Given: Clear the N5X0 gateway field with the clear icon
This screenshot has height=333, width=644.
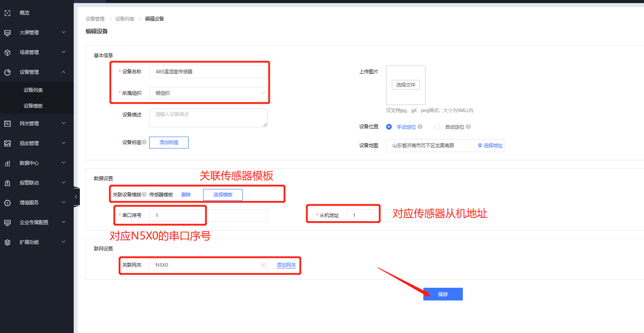Looking at the screenshot, I should [263, 265].
